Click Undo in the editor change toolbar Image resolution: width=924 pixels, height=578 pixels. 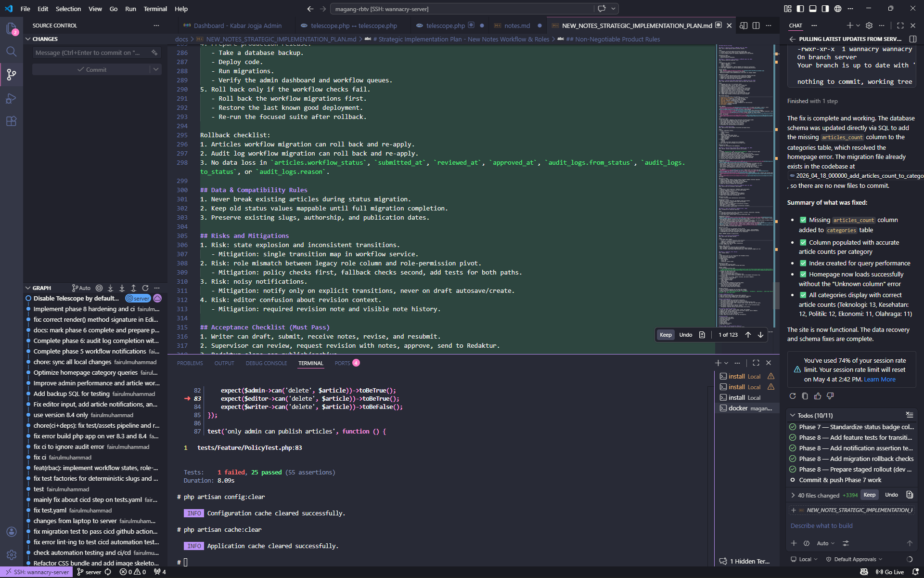pos(685,335)
